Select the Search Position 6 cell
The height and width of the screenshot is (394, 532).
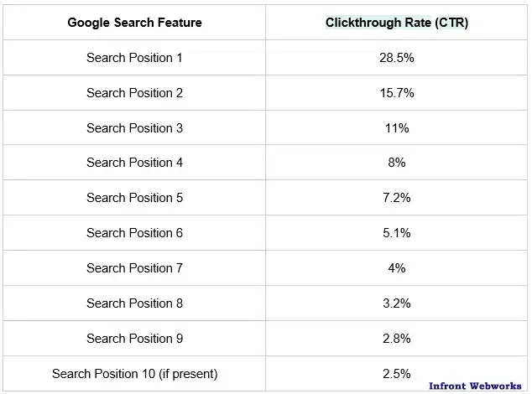[134, 233]
